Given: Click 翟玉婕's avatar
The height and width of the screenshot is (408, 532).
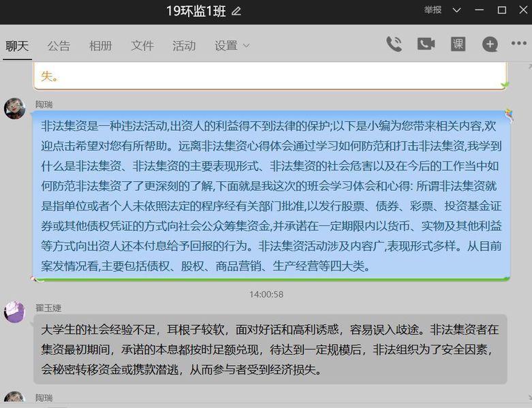Looking at the screenshot, I should [14, 312].
